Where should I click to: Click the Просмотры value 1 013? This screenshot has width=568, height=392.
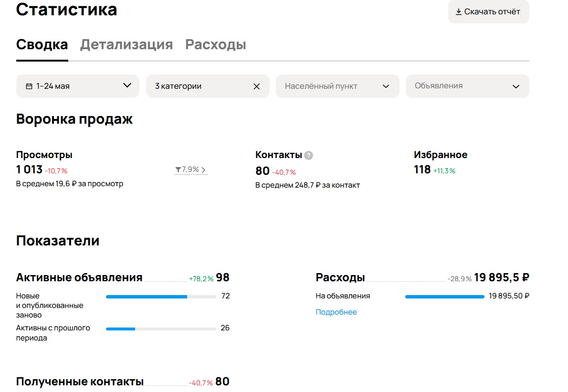pos(29,170)
